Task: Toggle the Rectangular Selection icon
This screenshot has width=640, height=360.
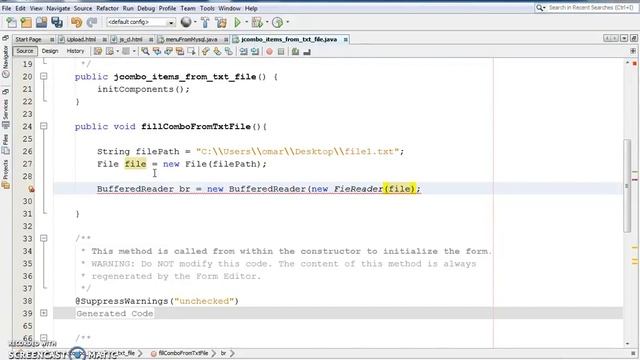Action: (191, 51)
